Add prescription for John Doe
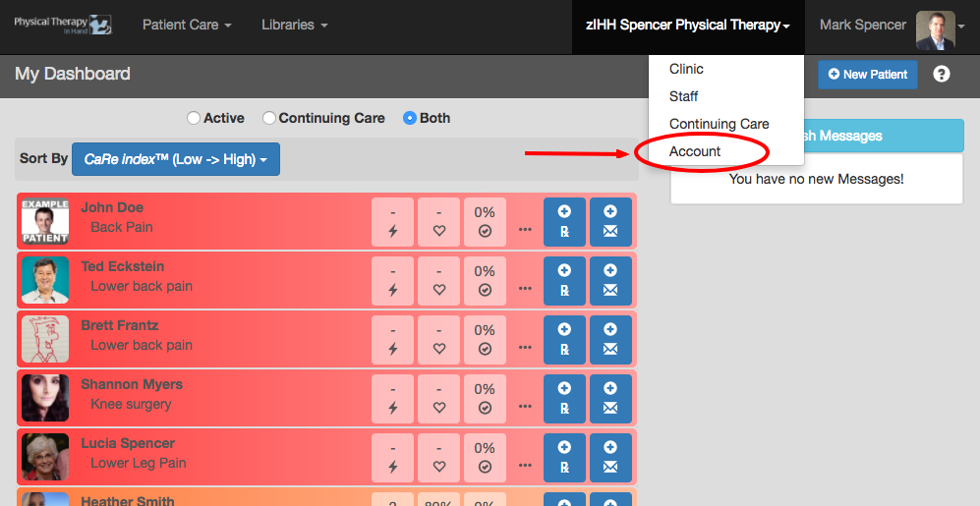This screenshot has height=506, width=980. coord(564,222)
